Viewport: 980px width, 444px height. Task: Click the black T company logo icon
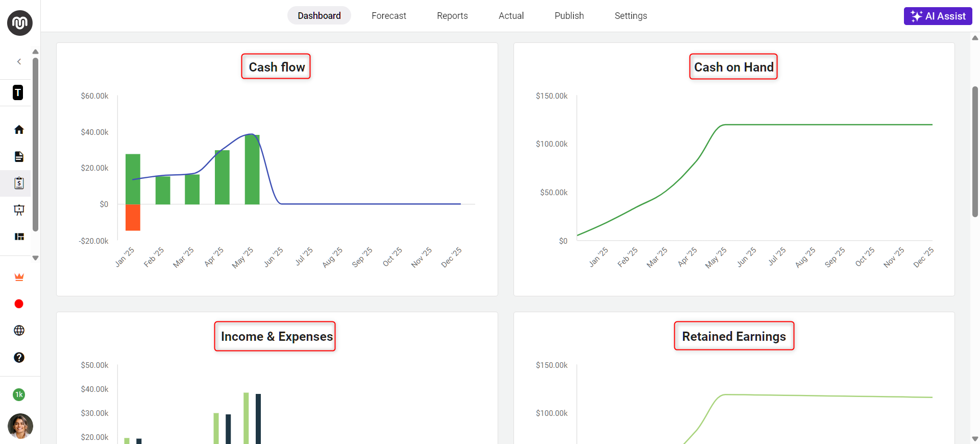click(18, 92)
